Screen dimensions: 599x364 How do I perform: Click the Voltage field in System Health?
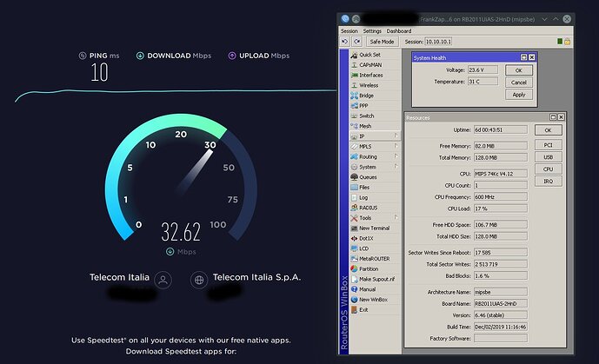tap(483, 69)
